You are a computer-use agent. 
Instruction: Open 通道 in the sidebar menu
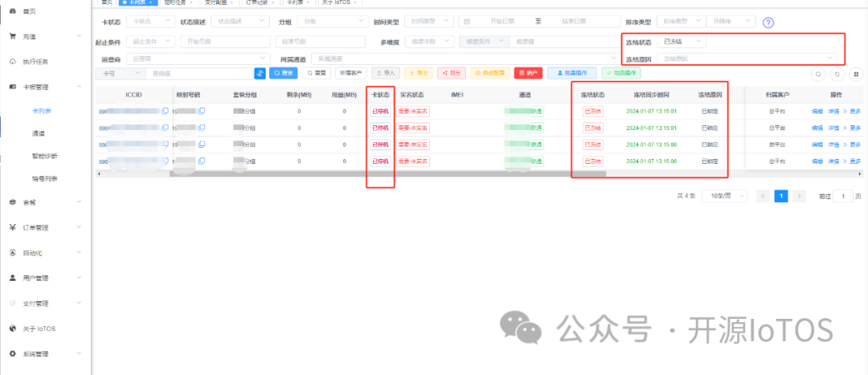(x=39, y=133)
